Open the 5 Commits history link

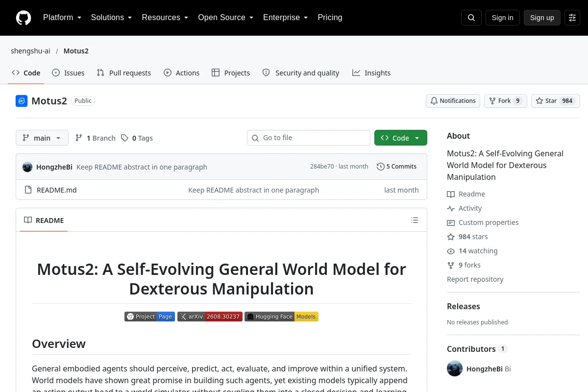tap(396, 167)
